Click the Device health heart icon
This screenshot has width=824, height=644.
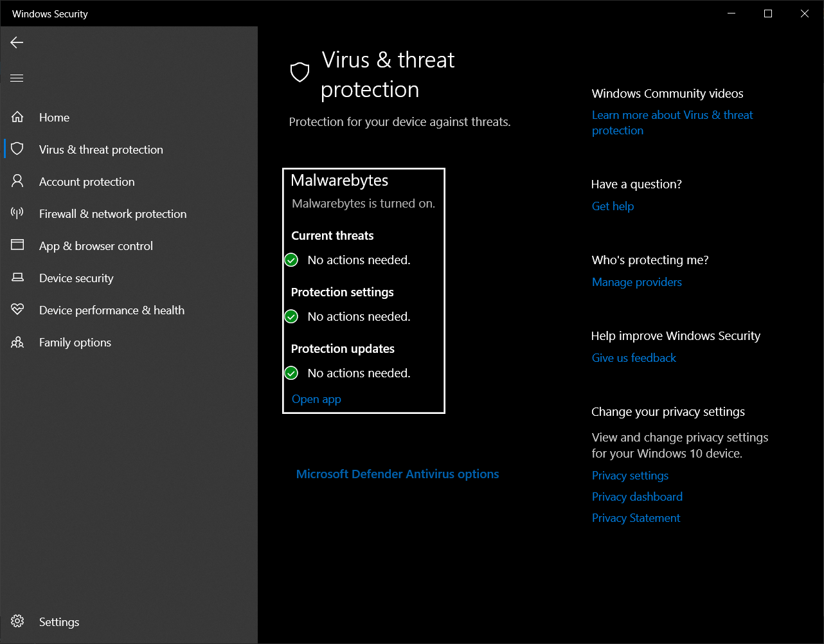[x=17, y=310]
